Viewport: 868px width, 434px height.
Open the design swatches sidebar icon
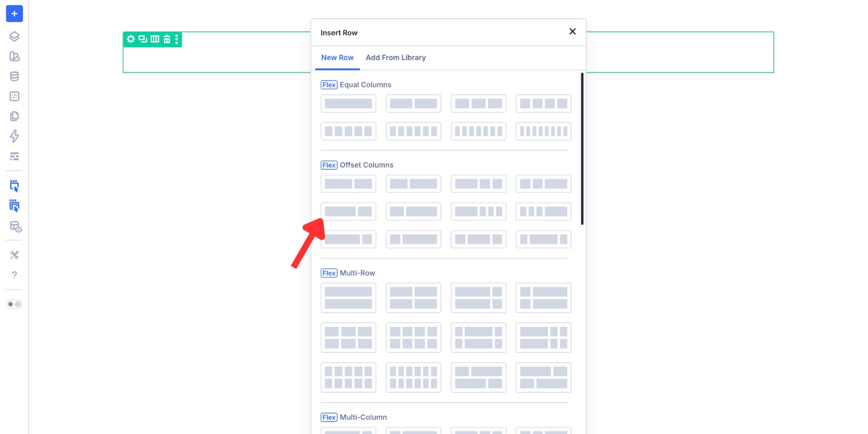pyautogui.click(x=14, y=56)
